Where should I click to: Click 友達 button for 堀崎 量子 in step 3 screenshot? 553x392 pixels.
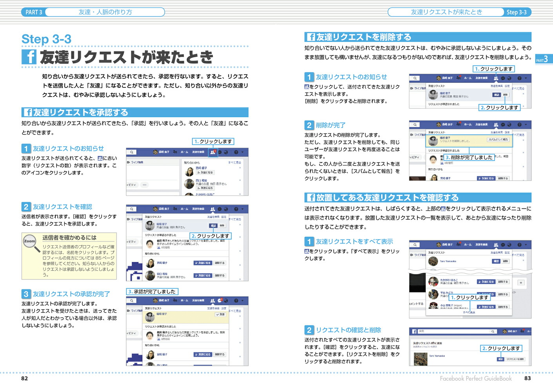(220, 314)
